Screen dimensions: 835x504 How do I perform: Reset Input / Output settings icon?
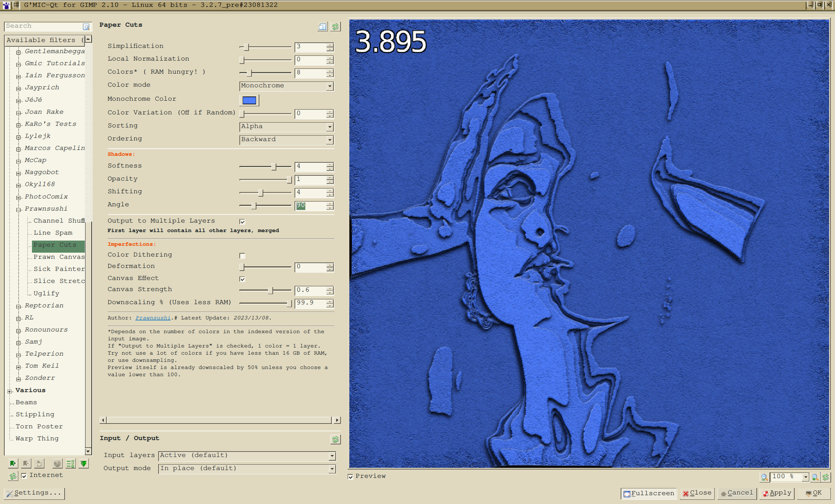pos(335,439)
